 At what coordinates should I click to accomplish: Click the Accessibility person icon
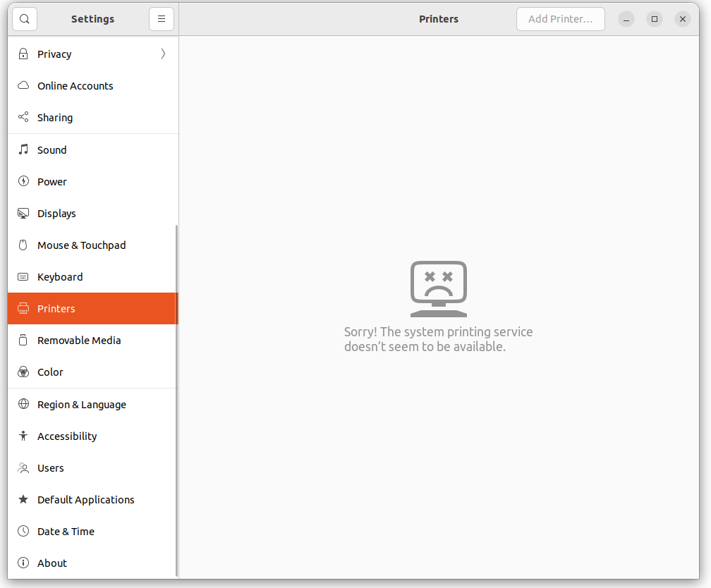click(23, 436)
